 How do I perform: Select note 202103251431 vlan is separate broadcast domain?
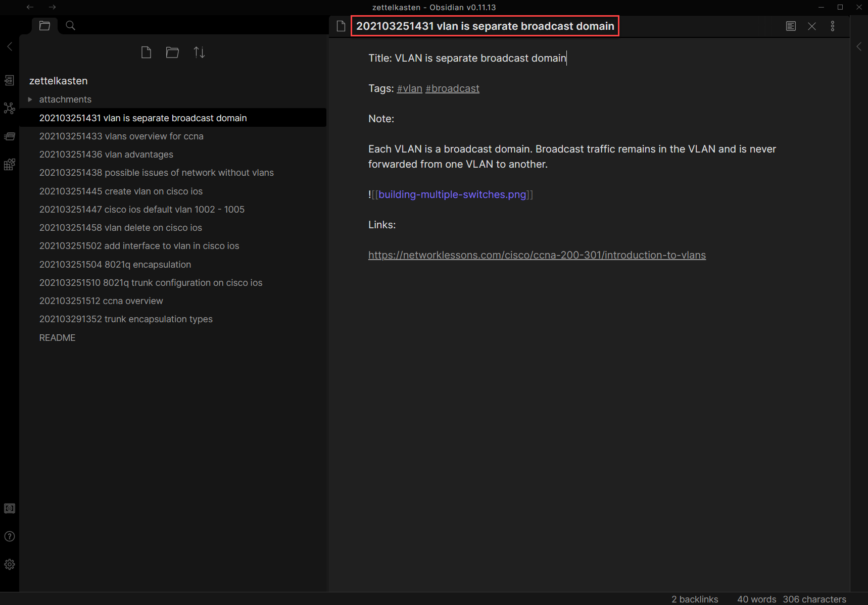173,118
